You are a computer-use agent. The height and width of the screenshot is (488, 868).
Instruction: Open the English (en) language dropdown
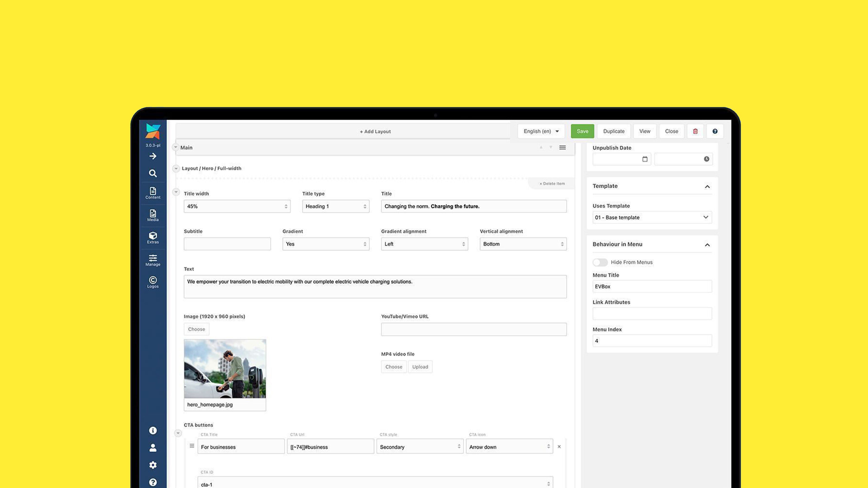click(541, 131)
